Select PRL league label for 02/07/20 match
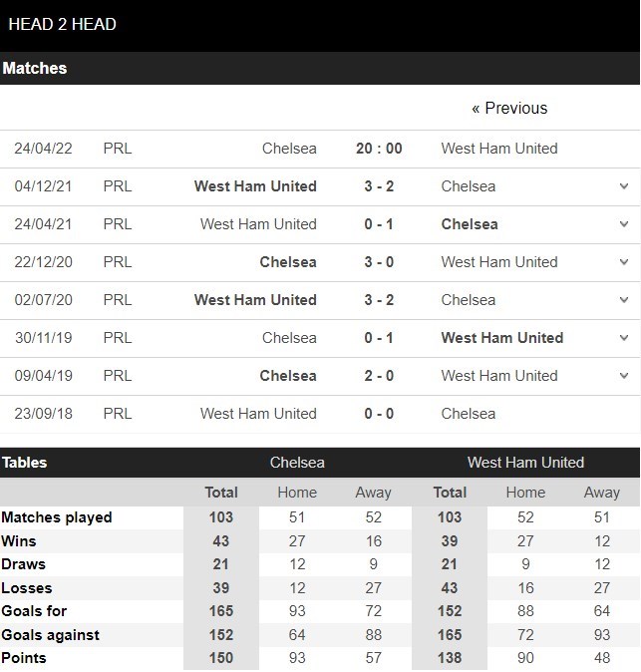Screen dimensions: 641x672 pos(118,299)
